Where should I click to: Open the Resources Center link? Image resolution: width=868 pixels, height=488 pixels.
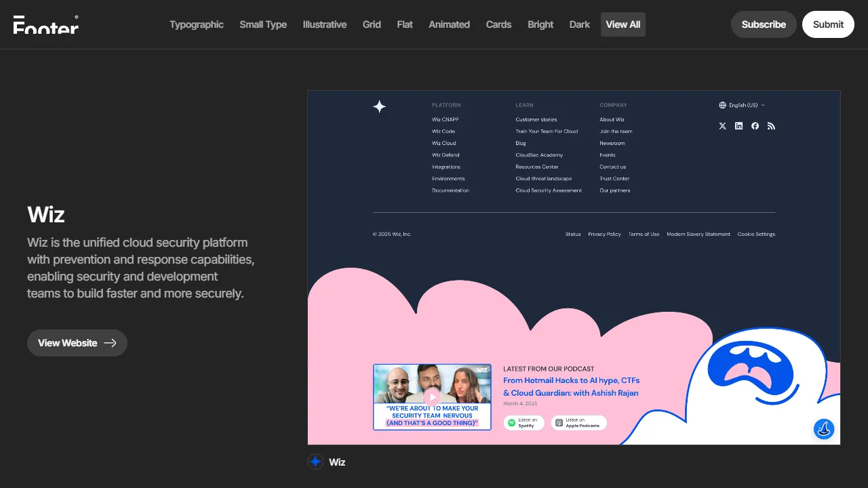coord(537,167)
